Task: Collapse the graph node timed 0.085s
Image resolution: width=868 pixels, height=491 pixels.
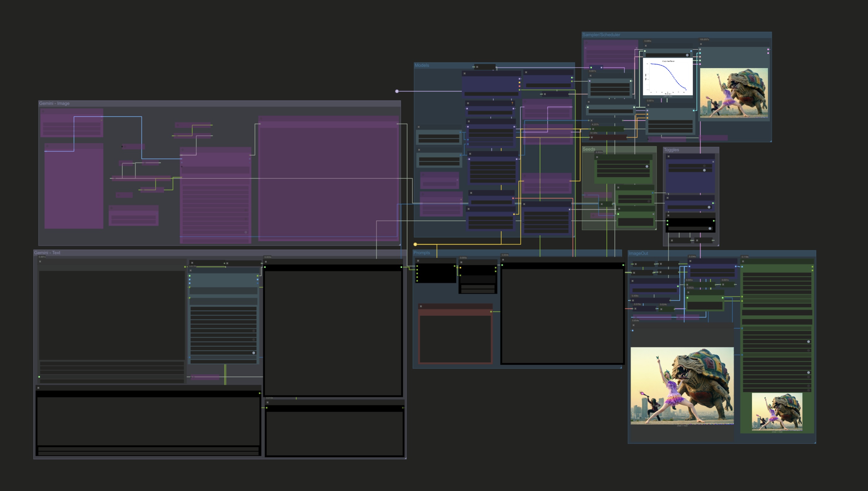Action: click(x=646, y=45)
